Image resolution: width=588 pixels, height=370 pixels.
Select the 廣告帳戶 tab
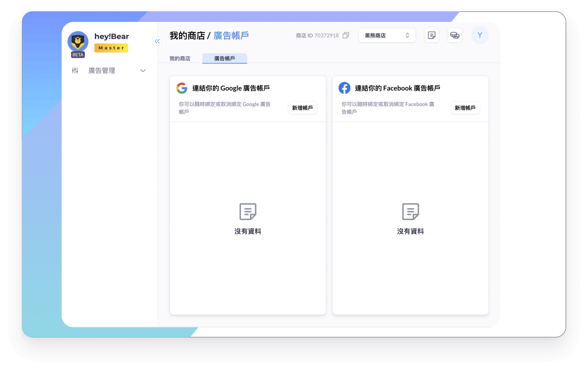coord(224,58)
